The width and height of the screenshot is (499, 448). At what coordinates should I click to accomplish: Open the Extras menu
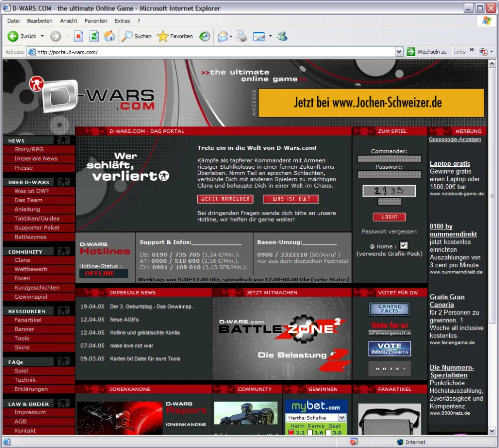point(122,20)
